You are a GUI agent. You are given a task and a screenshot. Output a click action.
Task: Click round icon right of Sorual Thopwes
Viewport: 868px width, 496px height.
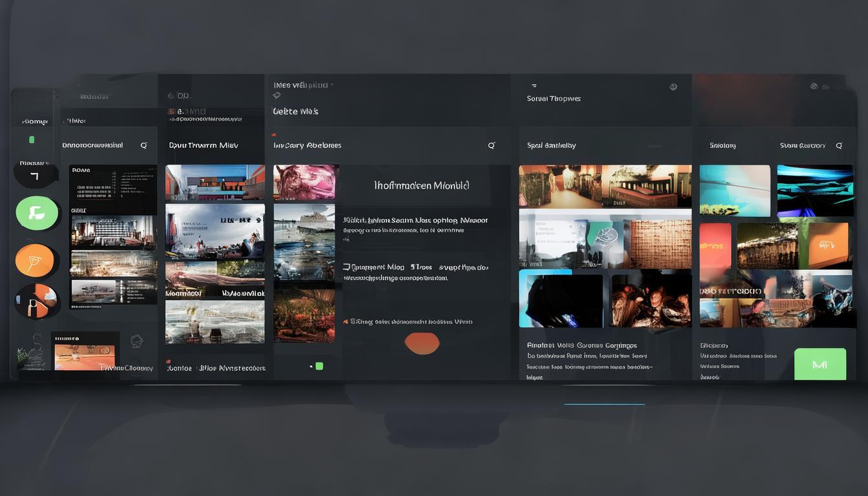click(673, 87)
